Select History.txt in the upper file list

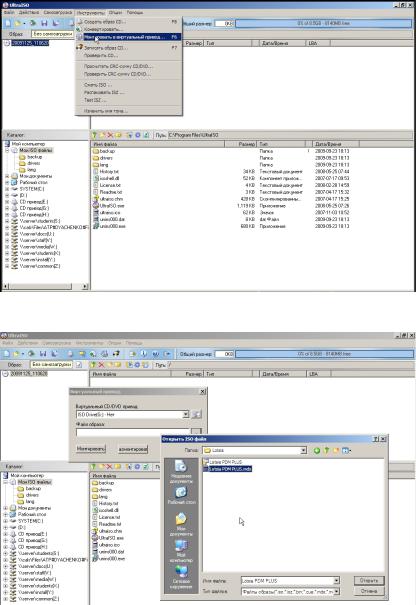click(x=106, y=171)
